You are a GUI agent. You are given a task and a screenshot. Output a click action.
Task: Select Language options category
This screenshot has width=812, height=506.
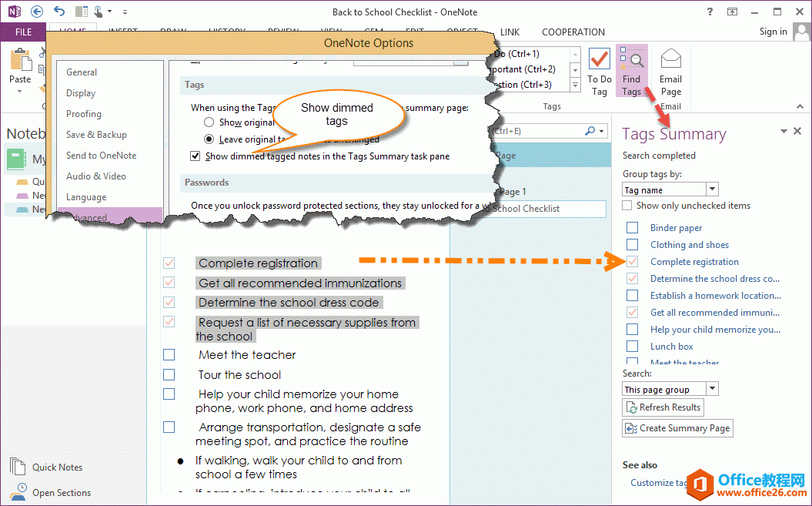pos(86,196)
